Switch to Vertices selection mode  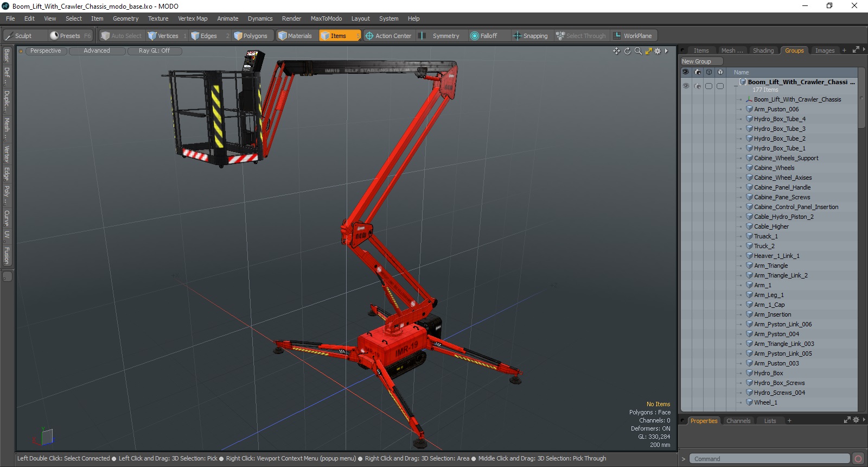[x=167, y=36]
